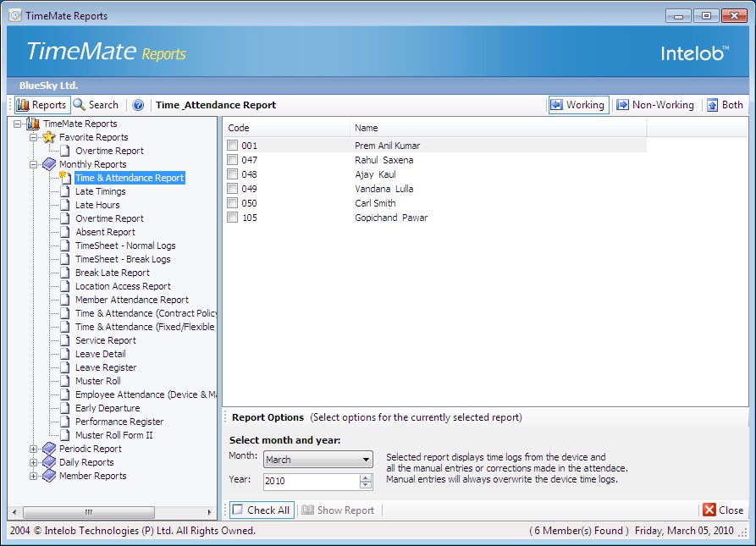Click the Show Report button label
This screenshot has width=756, height=546.
coord(345,510)
